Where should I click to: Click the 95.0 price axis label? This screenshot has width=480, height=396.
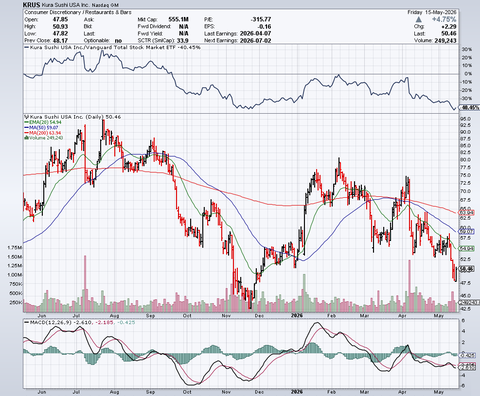tap(466, 119)
